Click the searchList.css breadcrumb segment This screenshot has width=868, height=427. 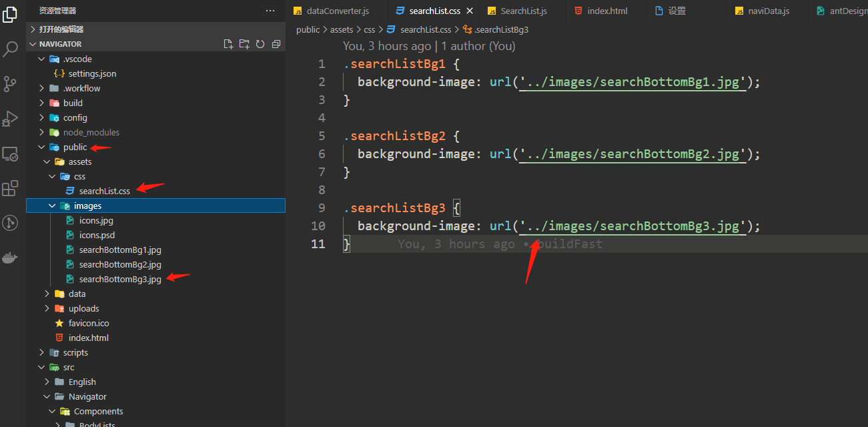pyautogui.click(x=426, y=29)
